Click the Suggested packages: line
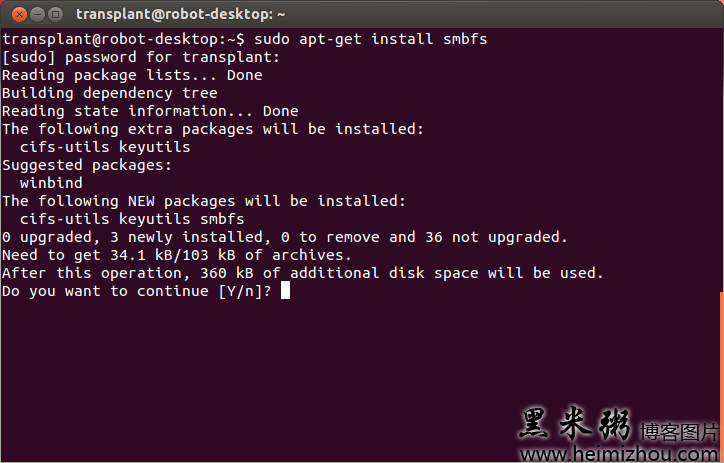The image size is (724, 463). point(87,165)
